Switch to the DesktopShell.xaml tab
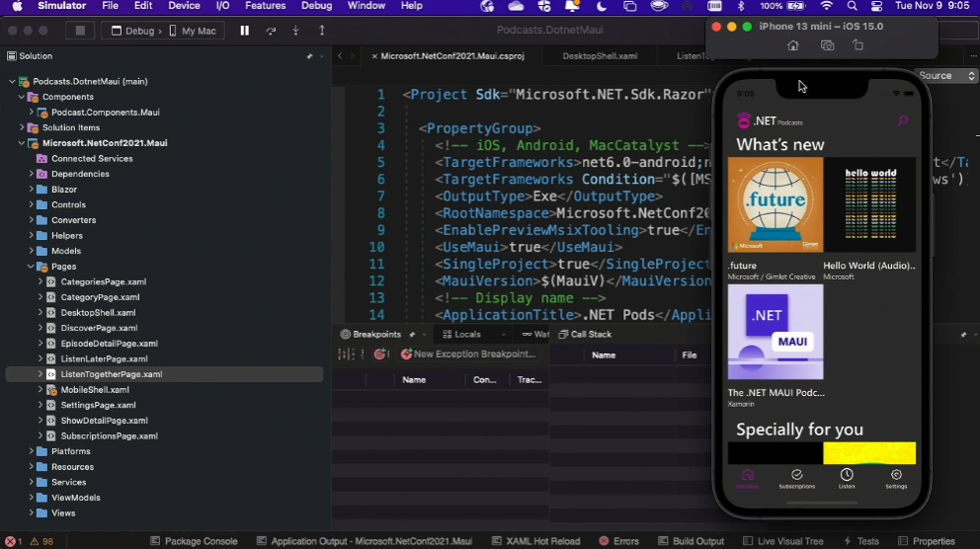 pos(599,56)
